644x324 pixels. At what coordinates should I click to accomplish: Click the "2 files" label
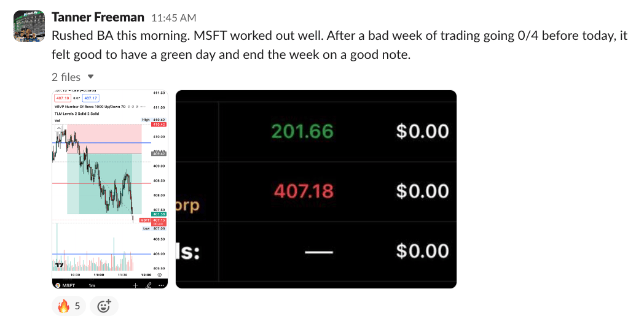(x=66, y=77)
